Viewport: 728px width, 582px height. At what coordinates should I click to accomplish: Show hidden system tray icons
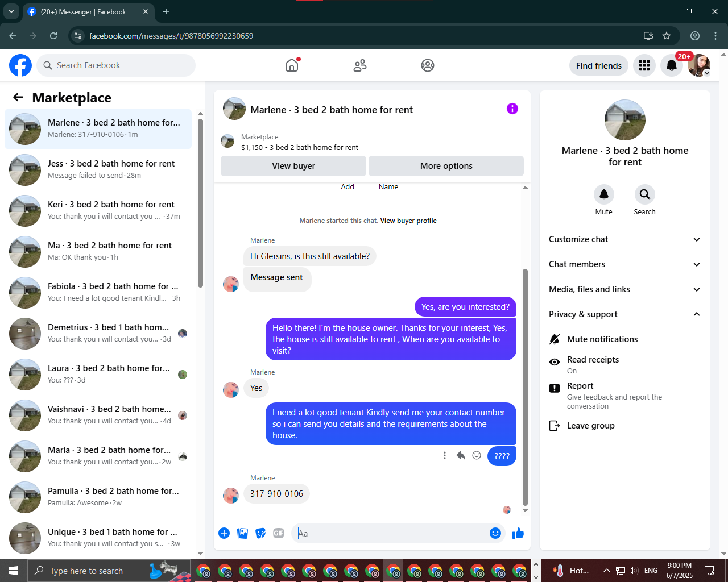[606, 571]
